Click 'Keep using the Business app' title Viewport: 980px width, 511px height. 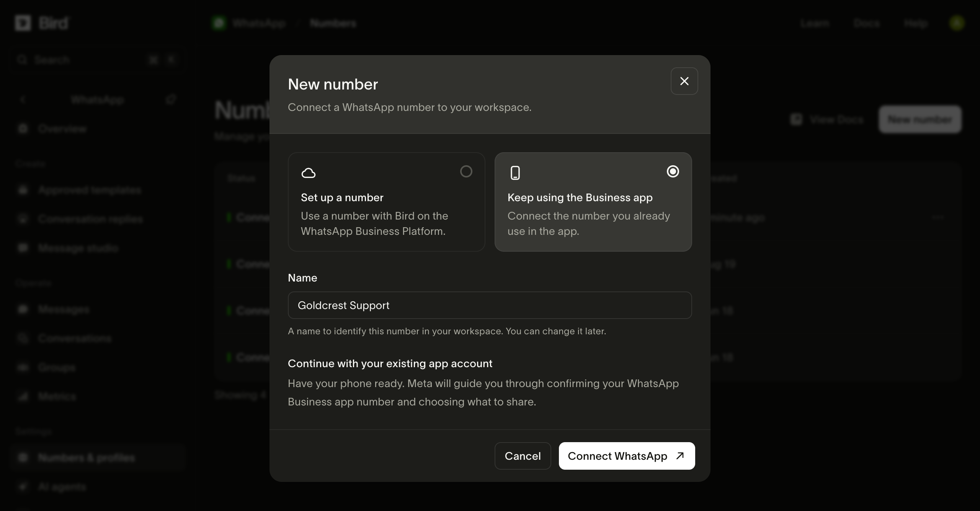coord(580,197)
